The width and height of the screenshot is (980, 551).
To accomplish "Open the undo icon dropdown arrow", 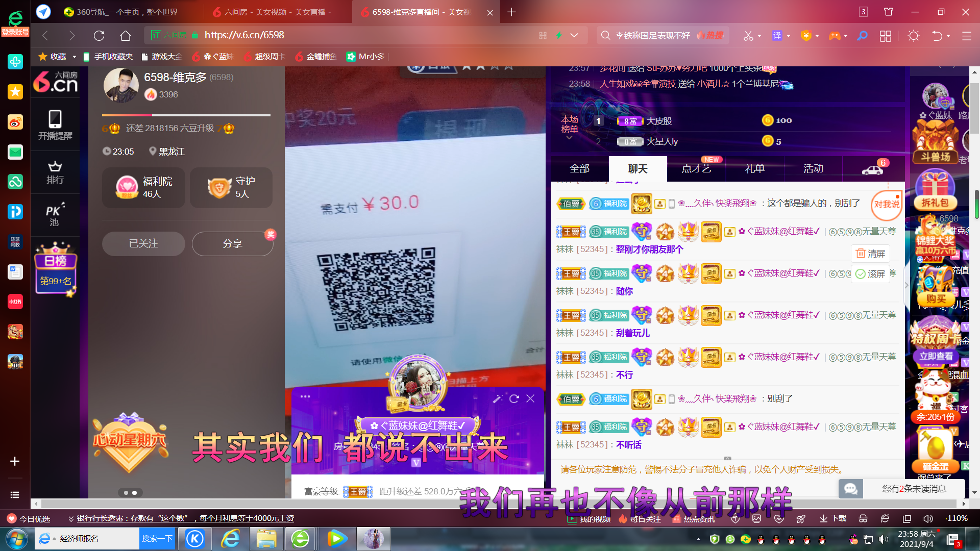I will click(948, 36).
